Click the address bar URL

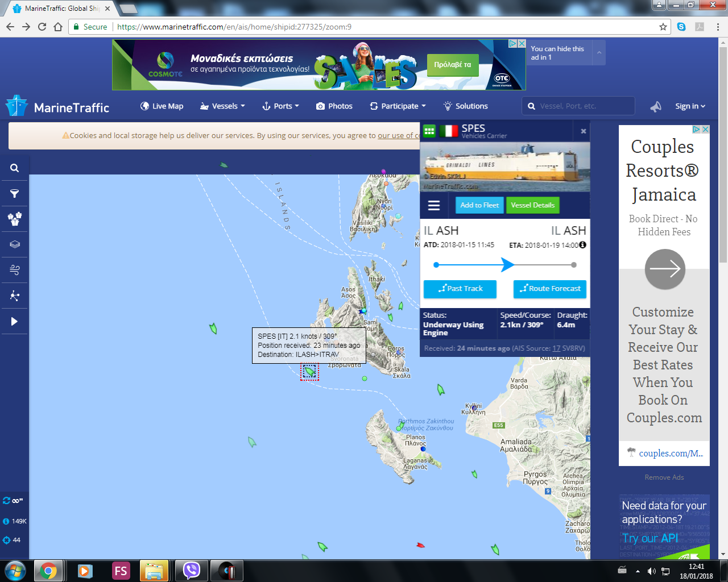[234, 27]
